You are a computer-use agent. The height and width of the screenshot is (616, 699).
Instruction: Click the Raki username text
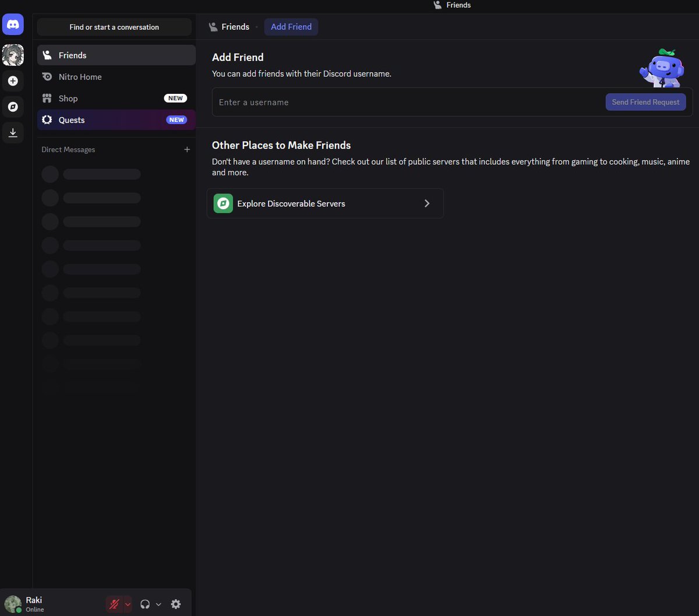34,600
